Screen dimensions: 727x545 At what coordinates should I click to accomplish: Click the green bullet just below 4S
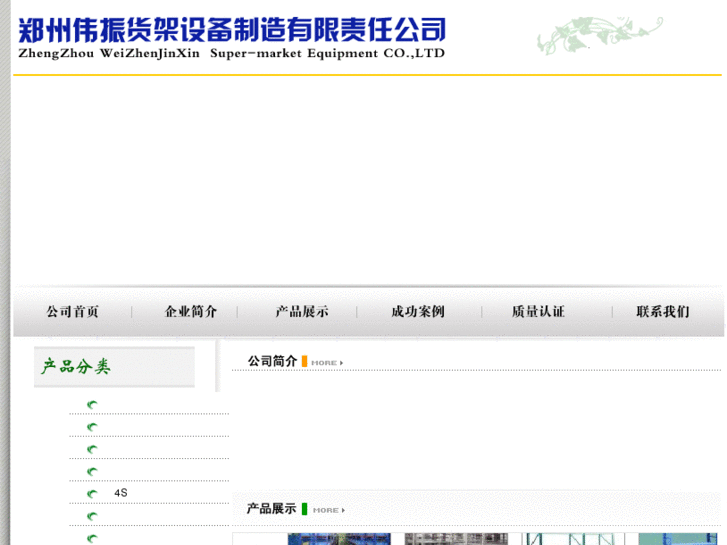[x=92, y=517]
